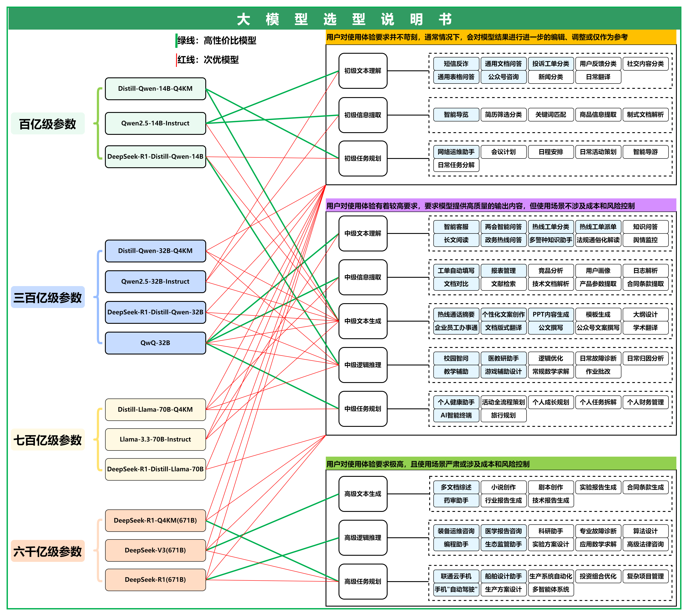Click the orange section header about 使用体验要求并不苛刻
688x616 pixels.
[501, 37]
